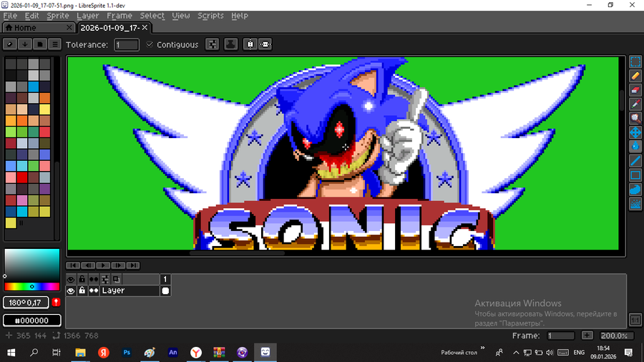Viewport: 644px width, 362px height.
Task: Toggle horizontal symmetry mode
Action: [x=265, y=44]
